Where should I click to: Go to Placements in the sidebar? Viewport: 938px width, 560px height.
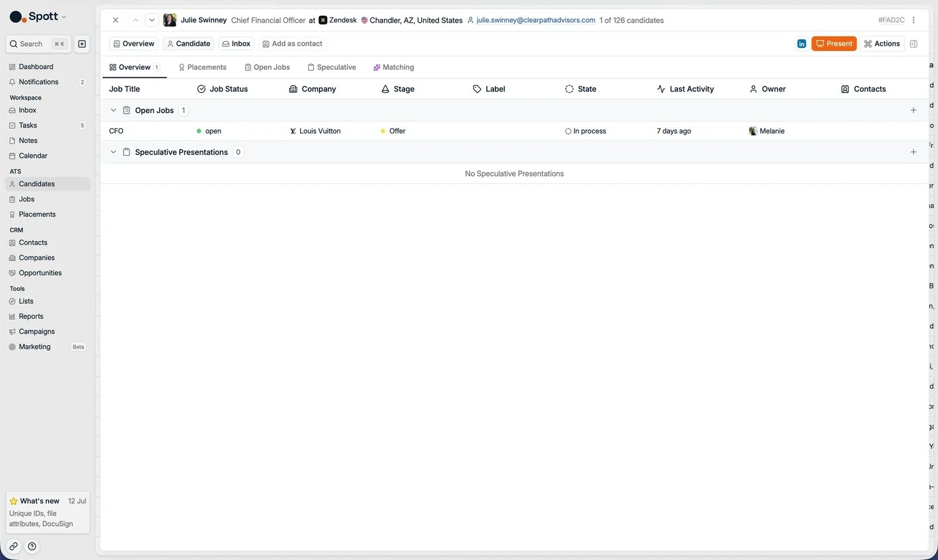[x=47, y=214]
